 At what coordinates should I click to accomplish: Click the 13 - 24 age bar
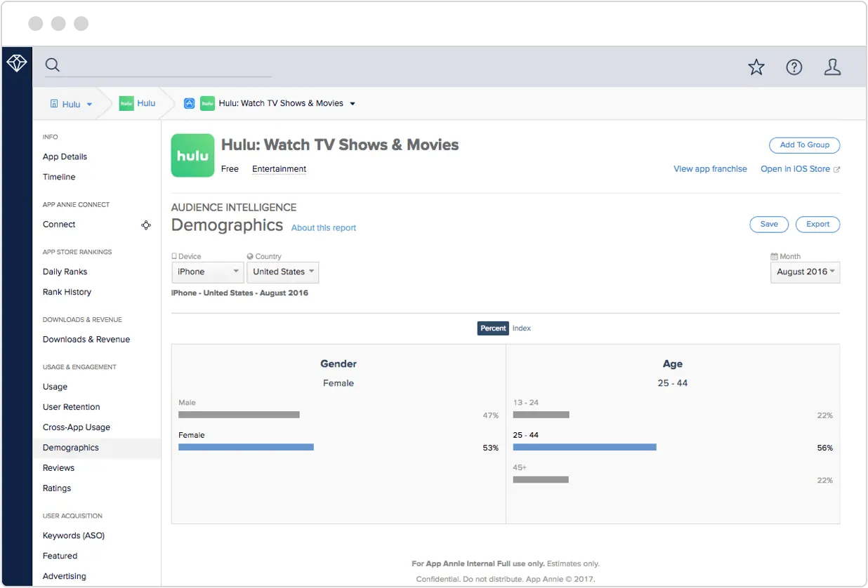tap(541, 415)
